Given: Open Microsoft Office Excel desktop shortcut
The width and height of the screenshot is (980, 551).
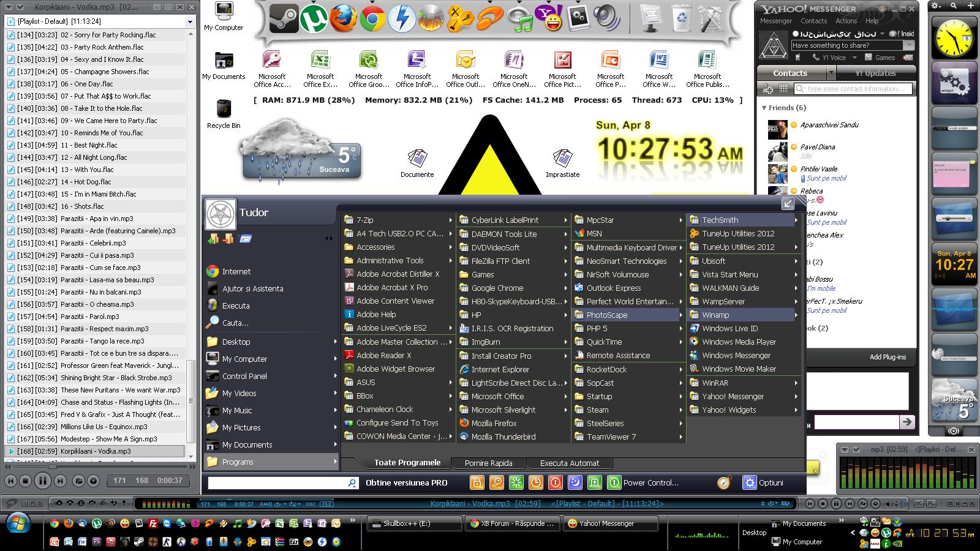Looking at the screenshot, I should coord(320,69).
